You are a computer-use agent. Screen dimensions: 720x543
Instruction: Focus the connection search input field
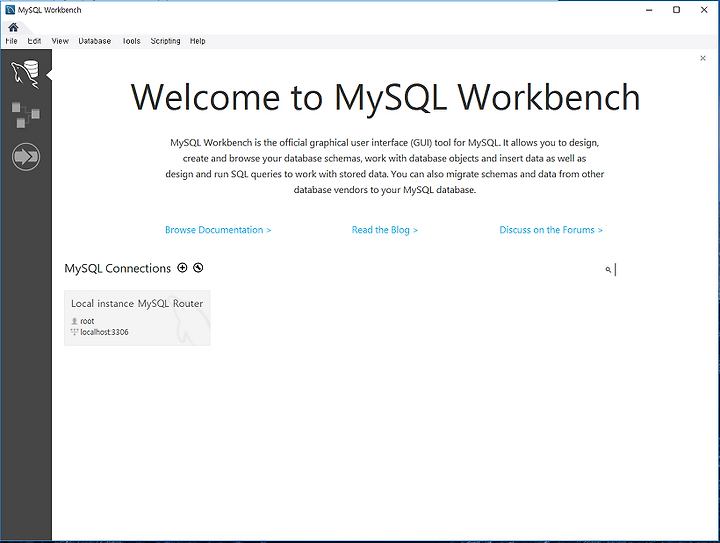pyautogui.click(x=657, y=270)
